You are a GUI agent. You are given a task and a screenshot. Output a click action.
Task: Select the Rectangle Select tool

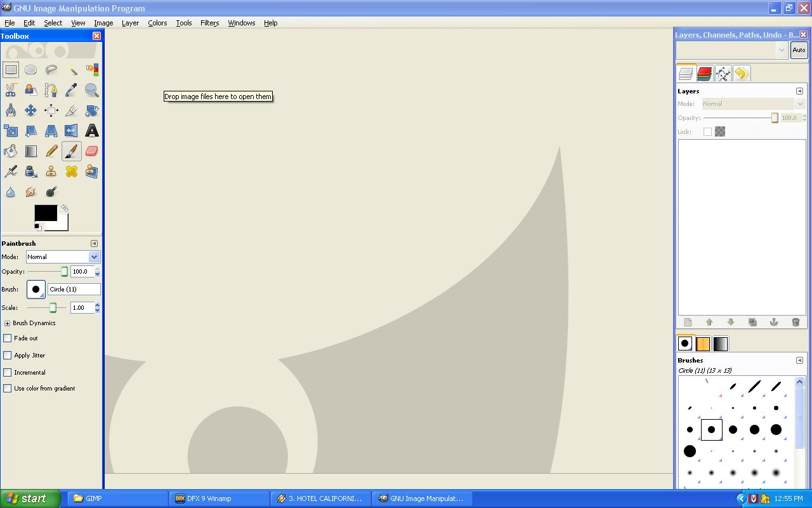(x=11, y=70)
